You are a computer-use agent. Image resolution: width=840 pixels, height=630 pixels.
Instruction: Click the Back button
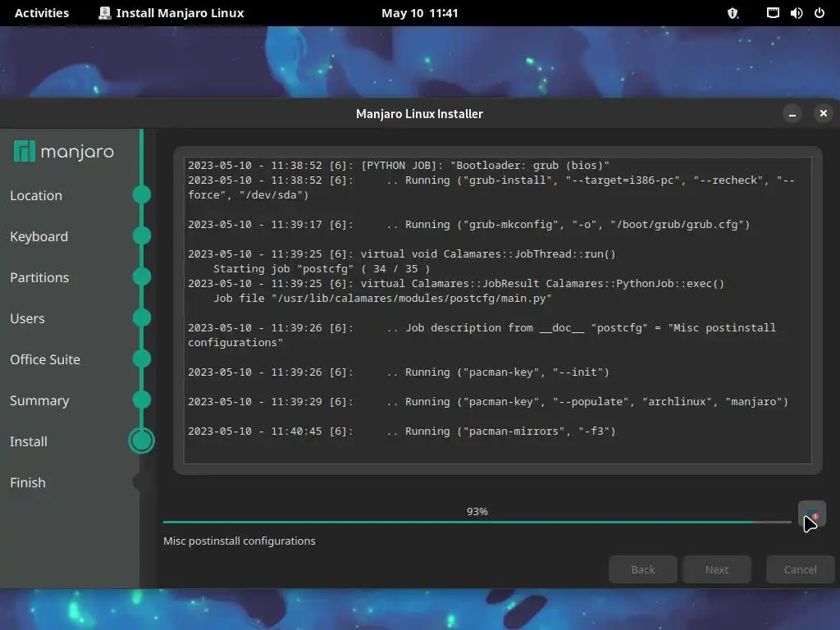point(643,569)
